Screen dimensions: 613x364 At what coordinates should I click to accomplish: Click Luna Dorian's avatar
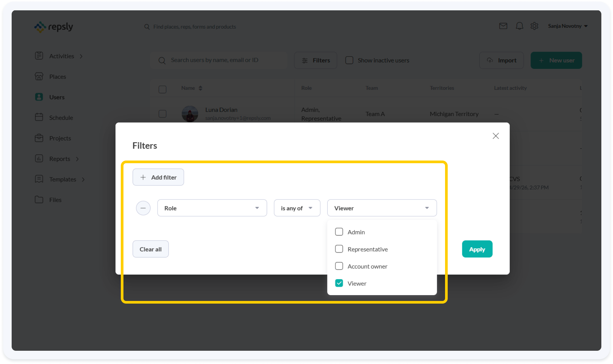(190, 114)
